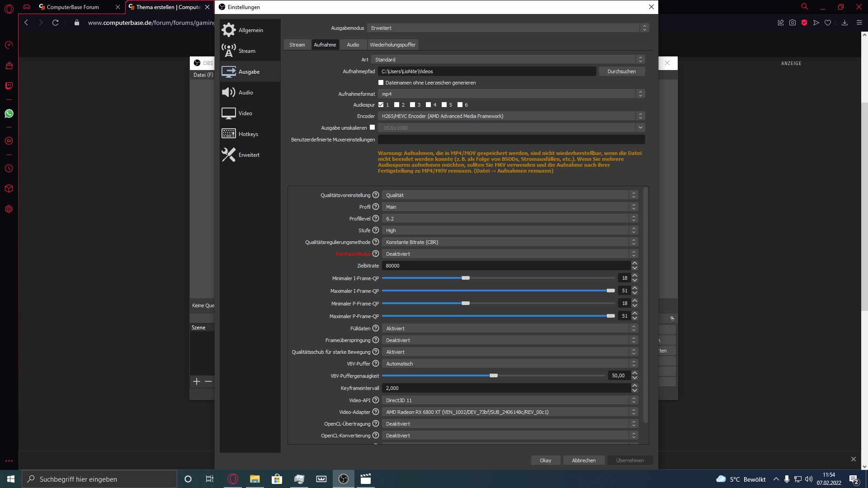Open Video settings monitor icon
The image size is (868, 488).
[229, 113]
